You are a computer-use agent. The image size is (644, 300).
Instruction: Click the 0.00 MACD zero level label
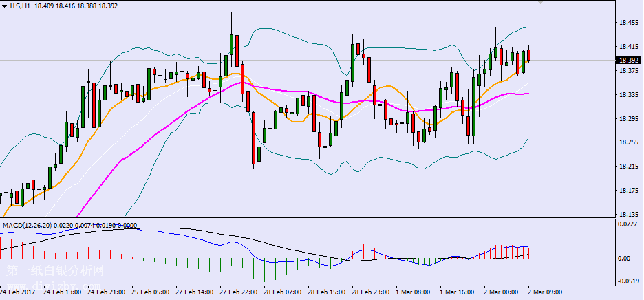[625, 259]
